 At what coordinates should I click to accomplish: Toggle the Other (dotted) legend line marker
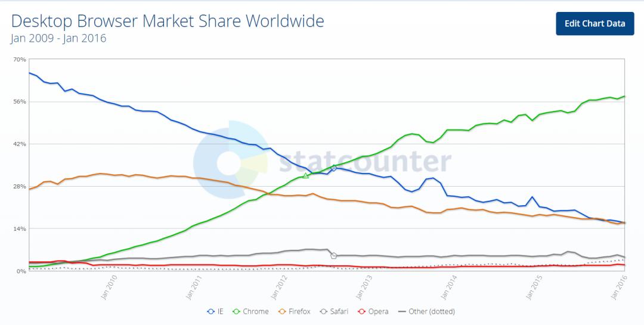[402, 312]
